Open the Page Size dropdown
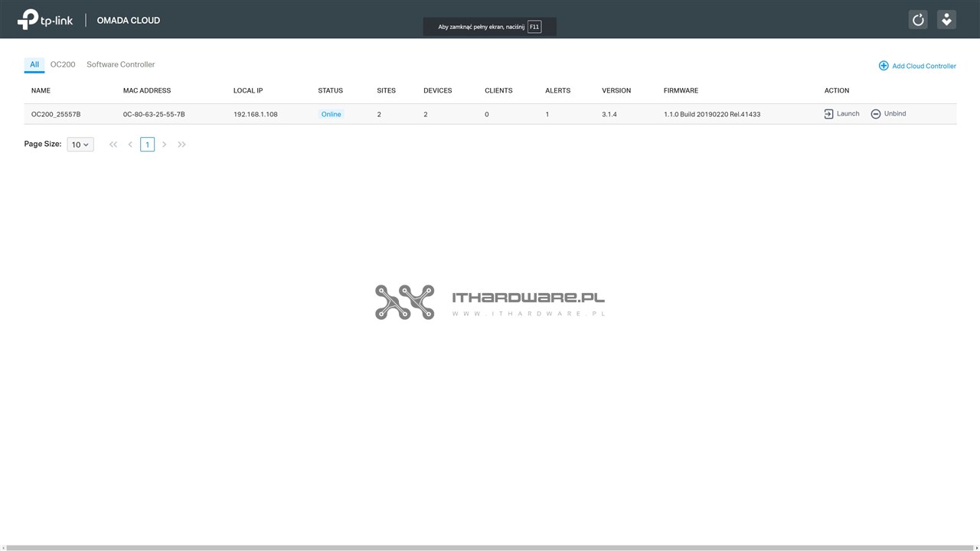980x551 pixels. [80, 145]
